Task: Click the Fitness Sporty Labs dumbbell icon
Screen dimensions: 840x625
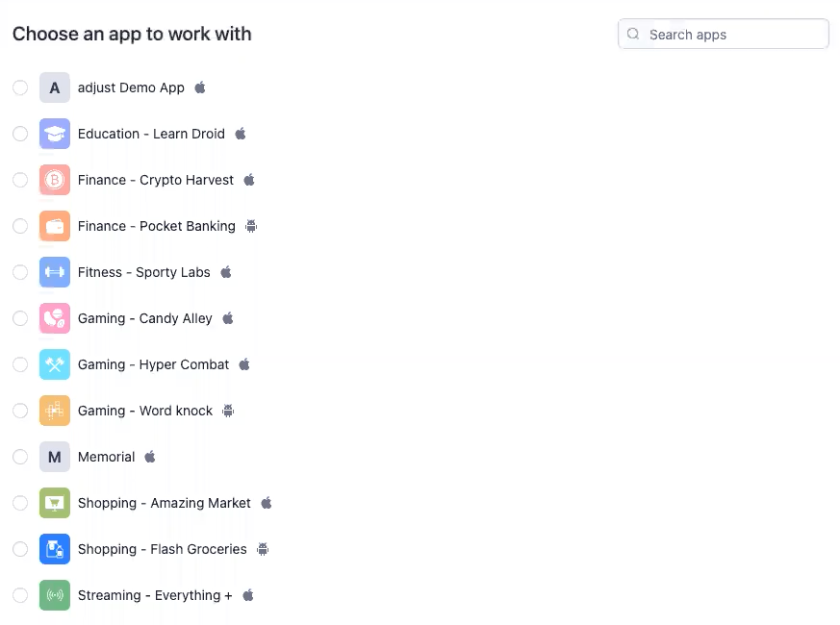Action: pyautogui.click(x=55, y=272)
